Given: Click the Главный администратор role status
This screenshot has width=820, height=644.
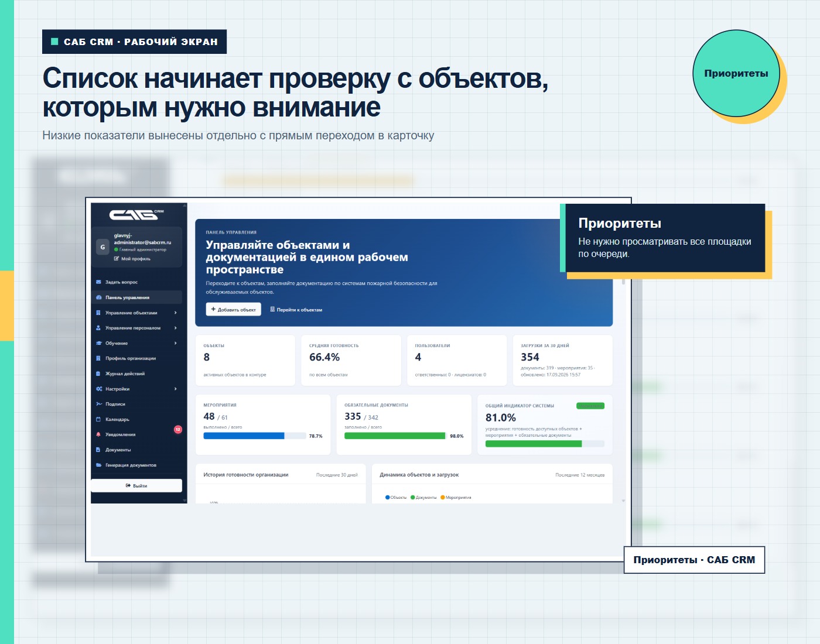Looking at the screenshot, I should (x=140, y=249).
